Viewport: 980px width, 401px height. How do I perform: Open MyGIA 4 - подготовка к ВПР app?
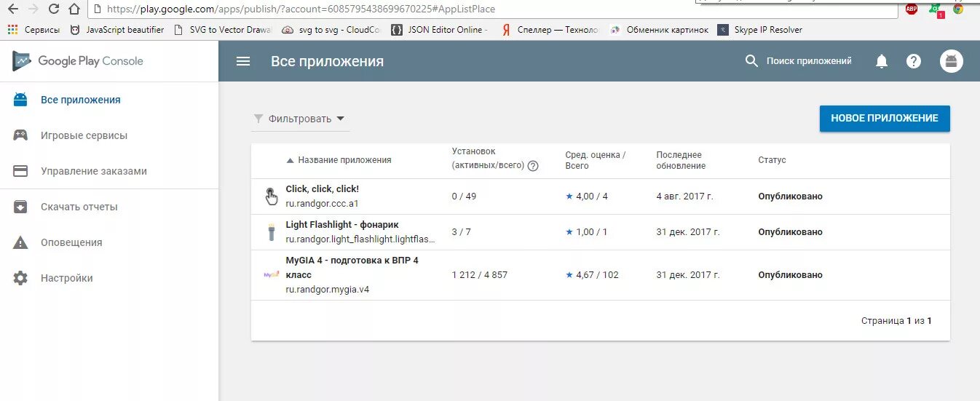352,267
